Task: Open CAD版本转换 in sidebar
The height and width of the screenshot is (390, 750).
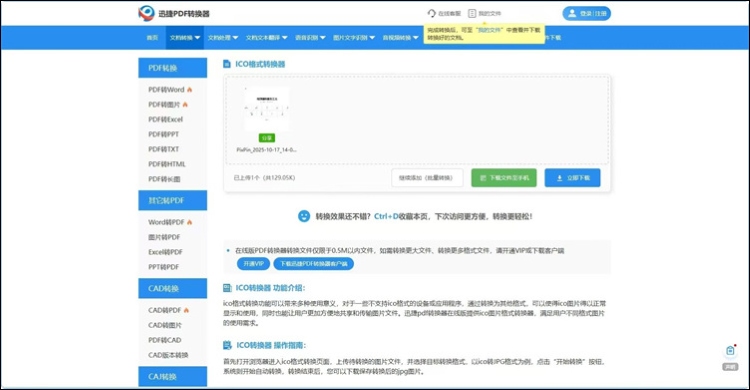Action: (168, 355)
